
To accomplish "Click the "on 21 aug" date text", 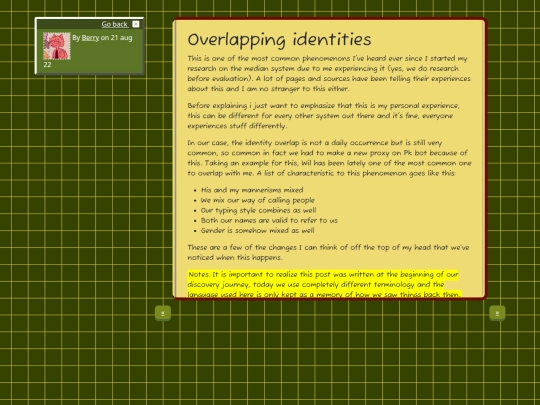I will pos(116,38).
